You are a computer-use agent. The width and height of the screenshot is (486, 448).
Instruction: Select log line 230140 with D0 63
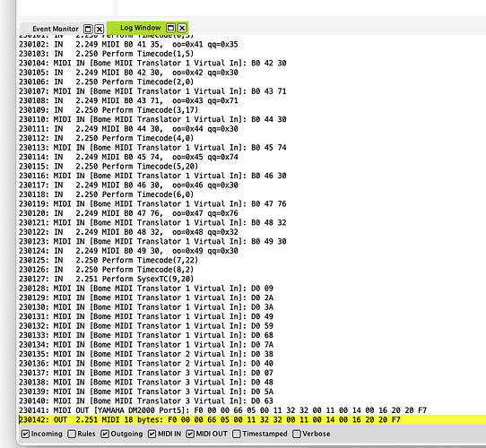[146, 401]
